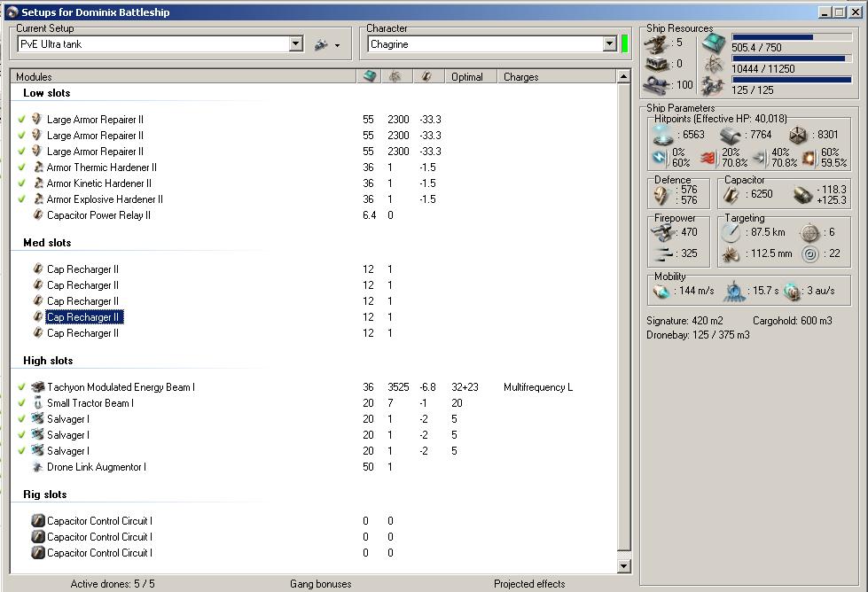Click the Firepower icon beside 325
Viewport: 868px width, 592px height.
(x=662, y=254)
